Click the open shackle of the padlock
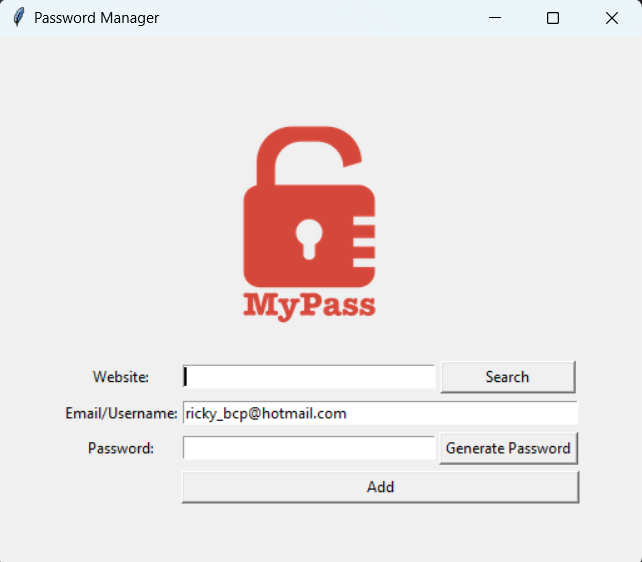The image size is (642, 562). (x=305, y=150)
